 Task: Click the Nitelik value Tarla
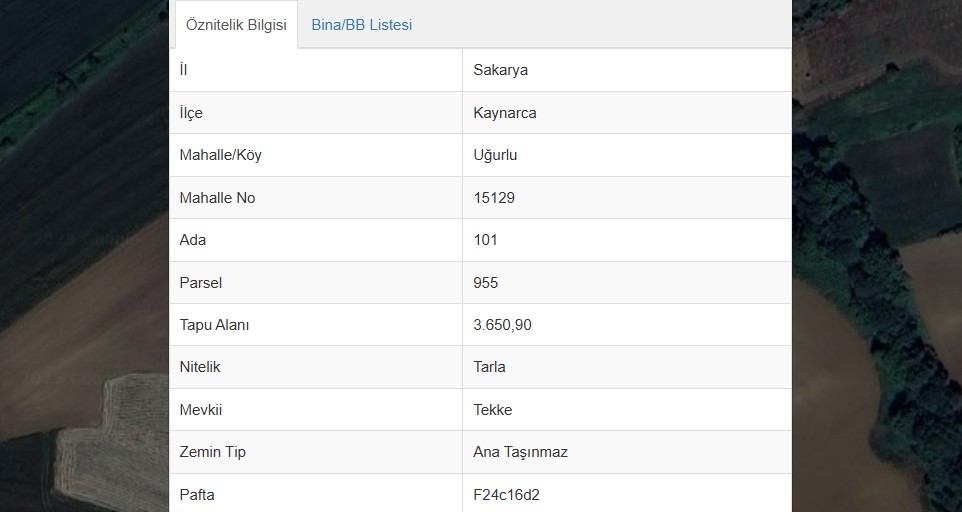point(489,367)
